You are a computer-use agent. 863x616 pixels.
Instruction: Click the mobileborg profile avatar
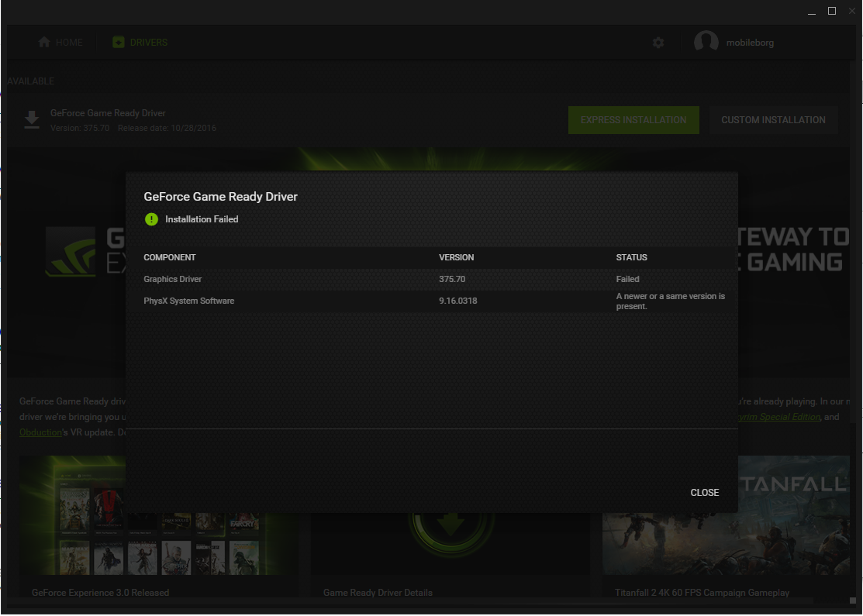pos(706,42)
